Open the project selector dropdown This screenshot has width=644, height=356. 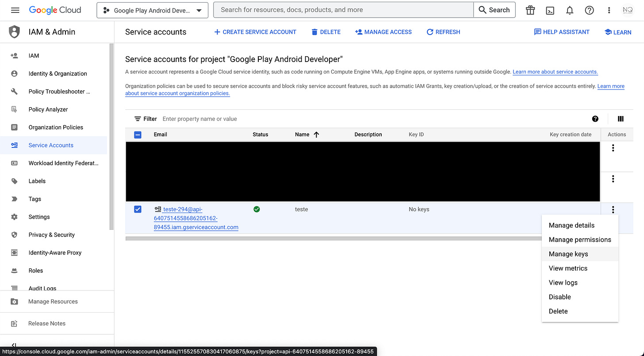[153, 10]
